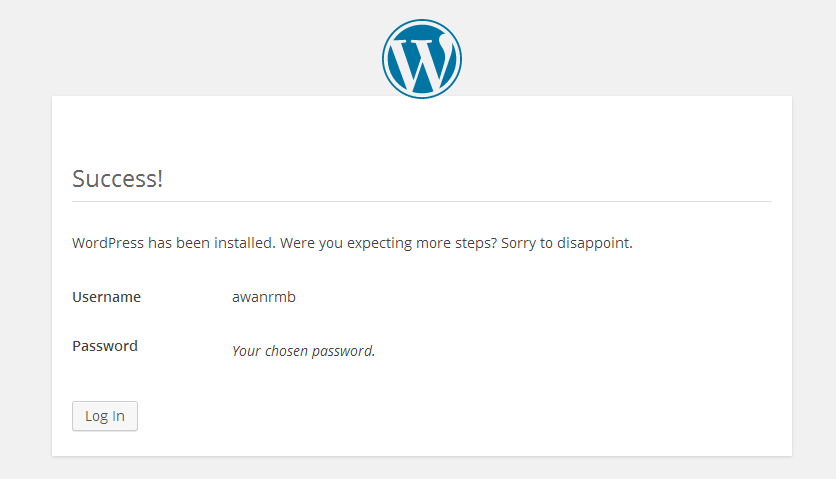The height and width of the screenshot is (479, 836).
Task: Click the blue ring of WordPress logo
Action: [x=422, y=21]
